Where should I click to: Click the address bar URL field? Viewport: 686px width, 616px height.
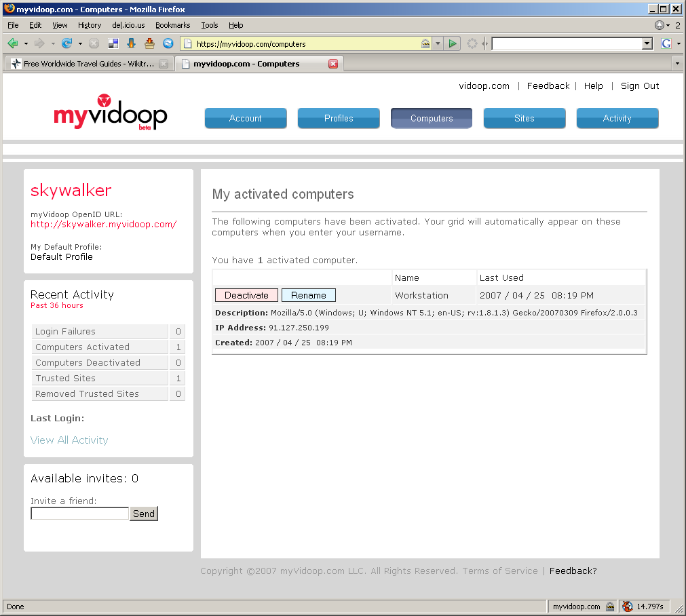pyautogui.click(x=307, y=43)
